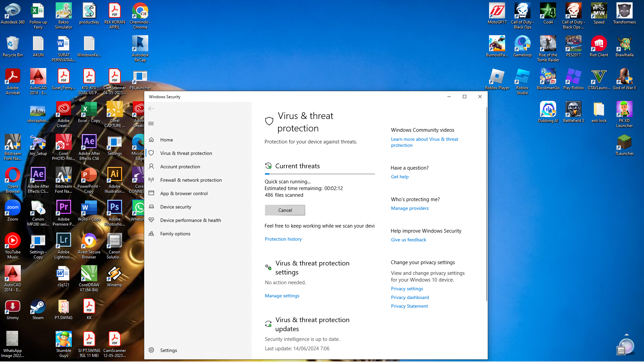644x362 pixels.
Task: Open Family options section
Action: click(175, 234)
